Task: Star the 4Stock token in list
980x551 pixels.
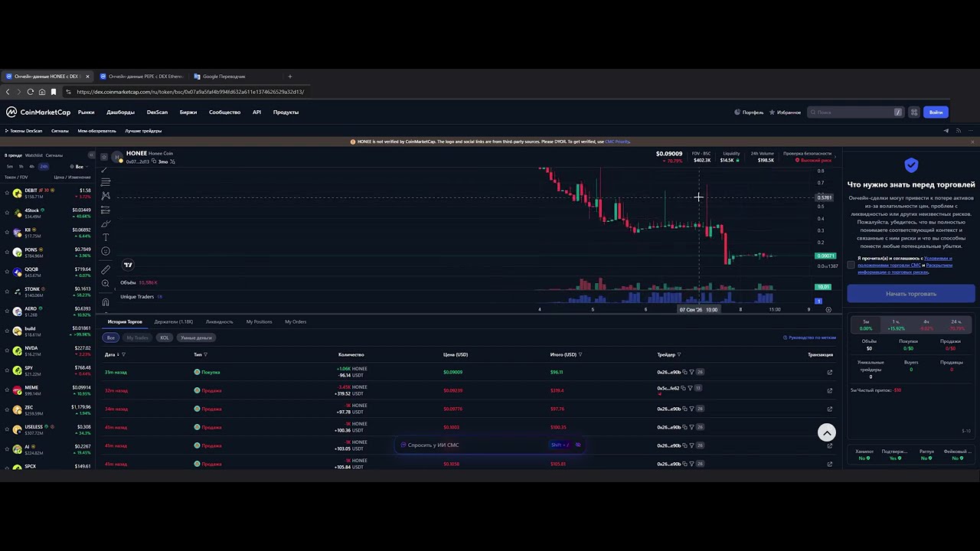Action: [x=8, y=213]
